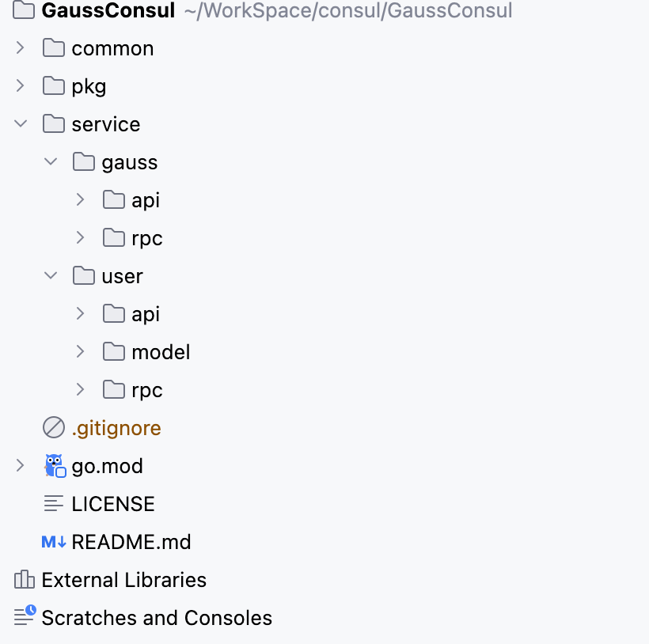The image size is (649, 644).
Task: Click the External Libraries icon
Action: coord(25,580)
